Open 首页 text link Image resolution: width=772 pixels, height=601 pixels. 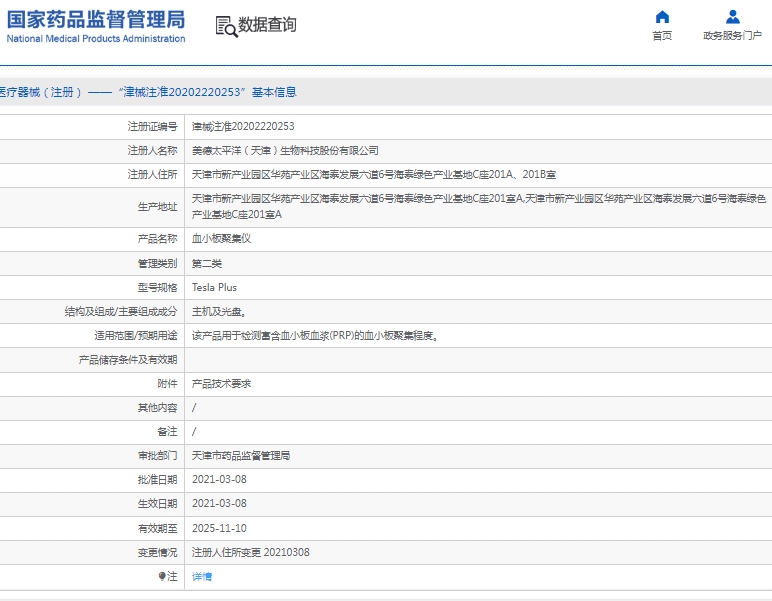click(x=662, y=35)
